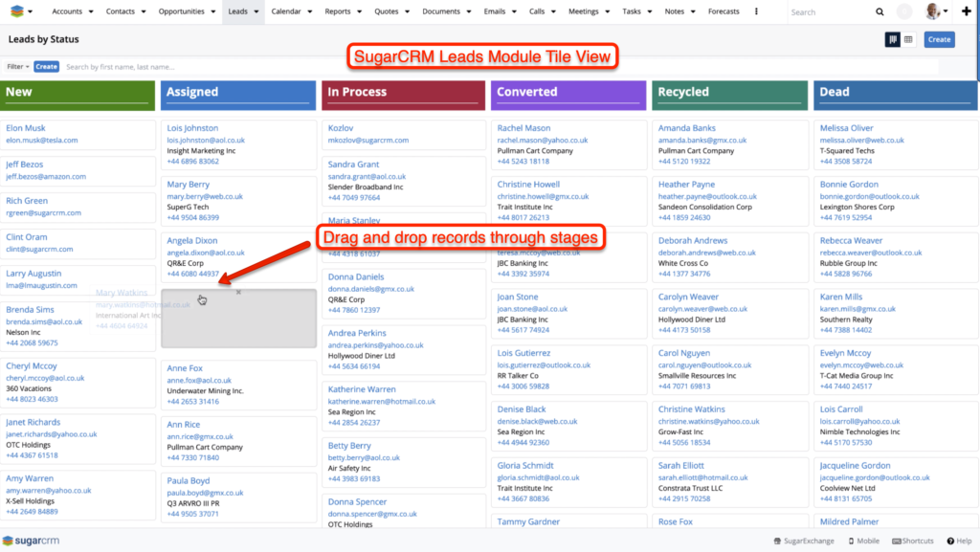Open Cheryl Mccoy's lead record
980x552 pixels.
[x=32, y=365]
